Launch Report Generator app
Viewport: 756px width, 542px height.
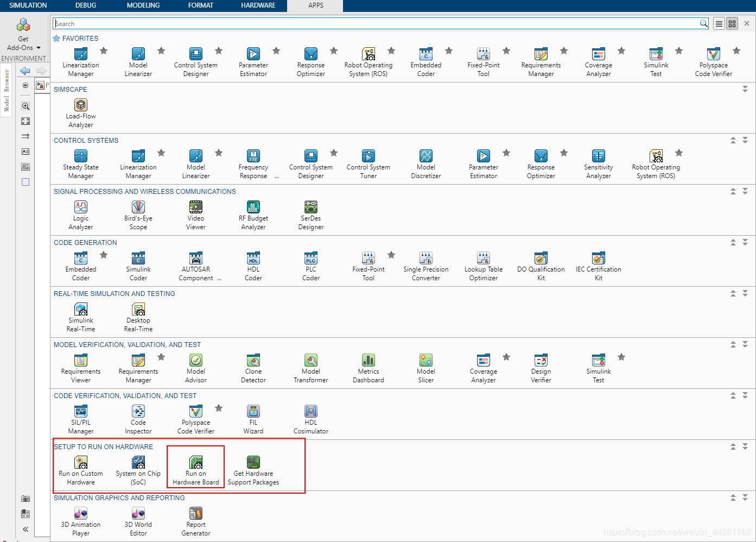pos(196,521)
